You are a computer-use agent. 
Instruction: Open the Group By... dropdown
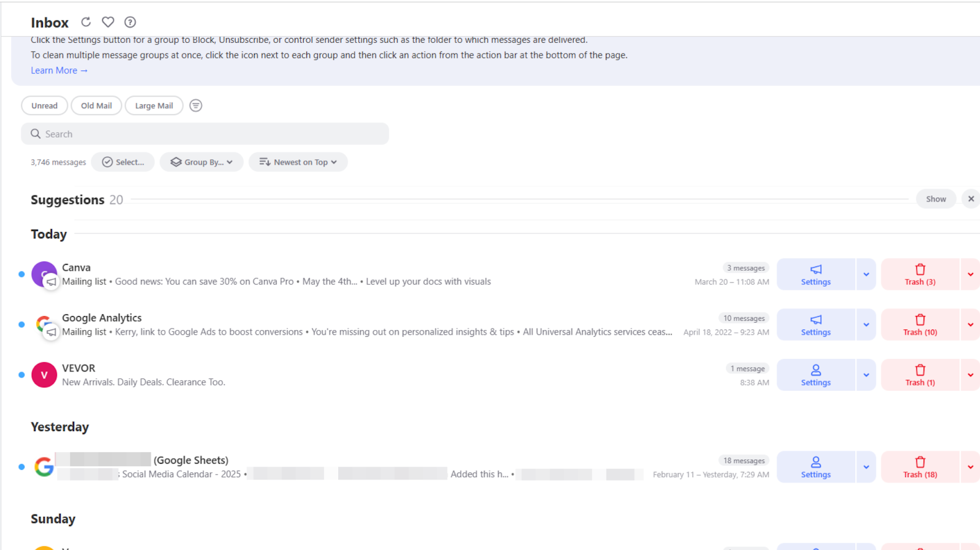click(x=202, y=162)
